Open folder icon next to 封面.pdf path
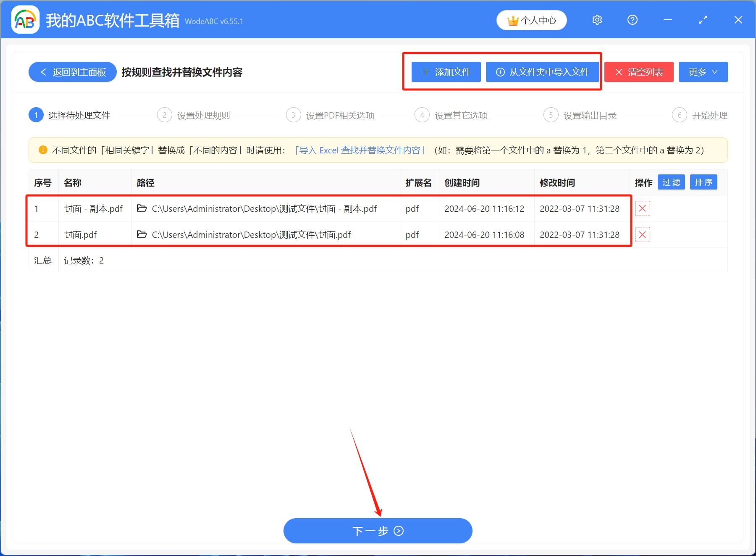The width and height of the screenshot is (756, 556). pos(142,235)
